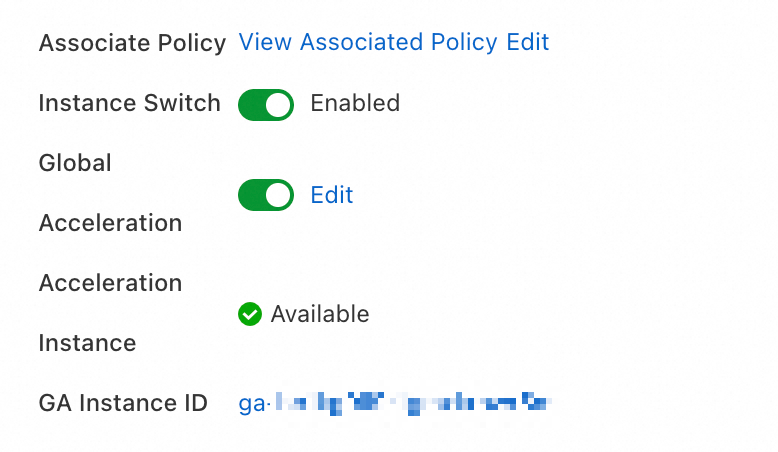Open the blurred GA Instance ID link
The image size is (778, 452).
(395, 404)
